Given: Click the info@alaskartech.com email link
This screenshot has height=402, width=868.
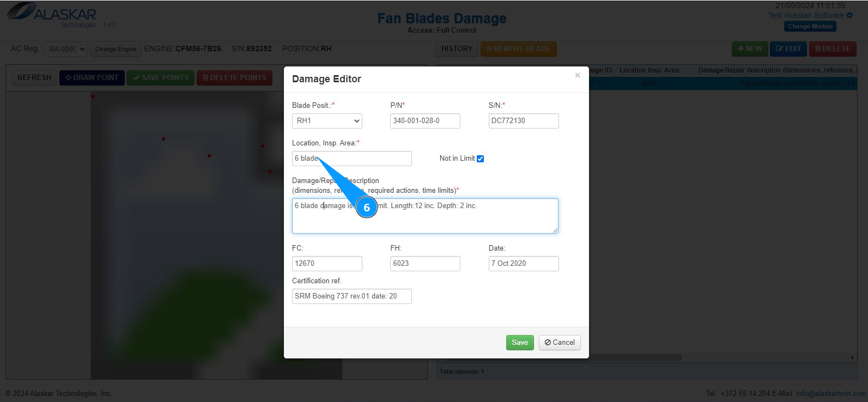Looking at the screenshot, I should tap(831, 393).
